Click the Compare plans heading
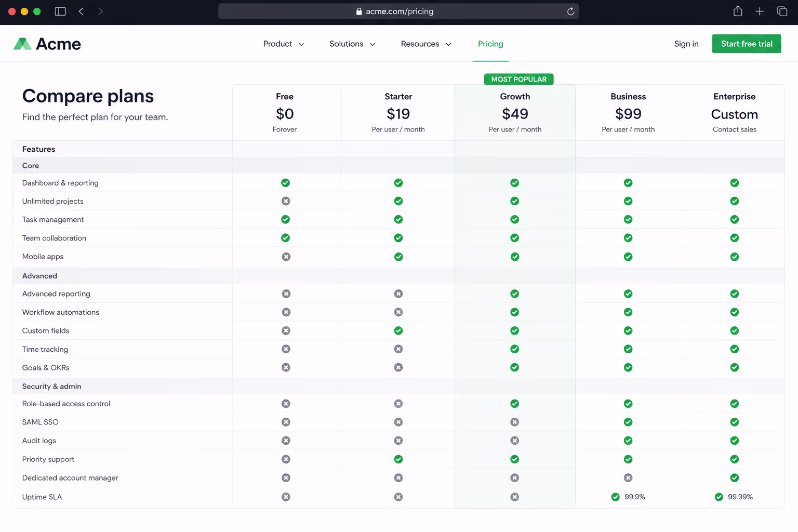The height and width of the screenshot is (532, 798). 88,96
